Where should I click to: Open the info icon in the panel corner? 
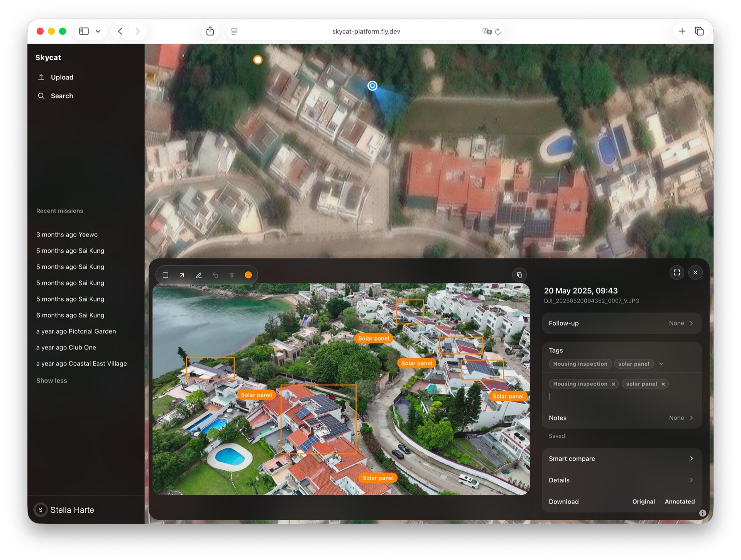tap(702, 513)
